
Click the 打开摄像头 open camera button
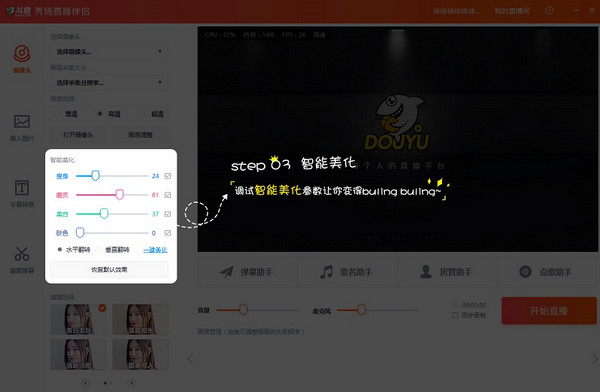pyautogui.click(x=78, y=135)
